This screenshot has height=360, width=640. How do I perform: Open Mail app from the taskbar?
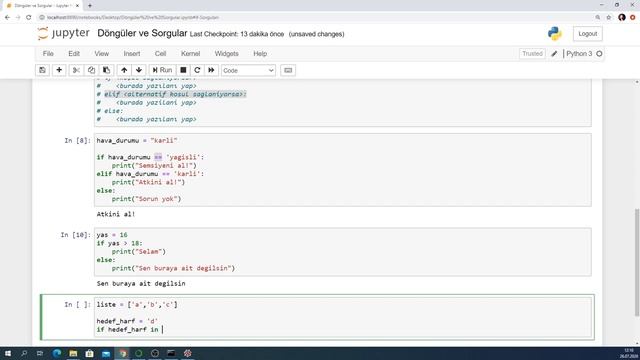[106, 353]
